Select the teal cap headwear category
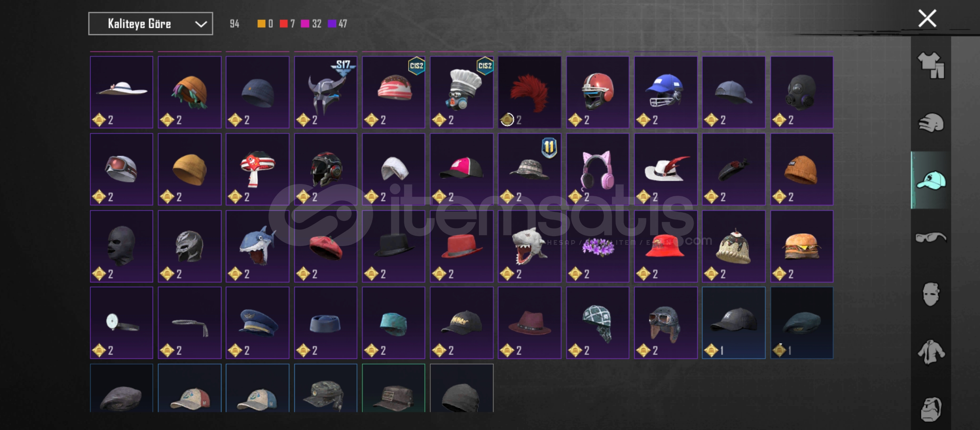The image size is (980, 430). (931, 180)
